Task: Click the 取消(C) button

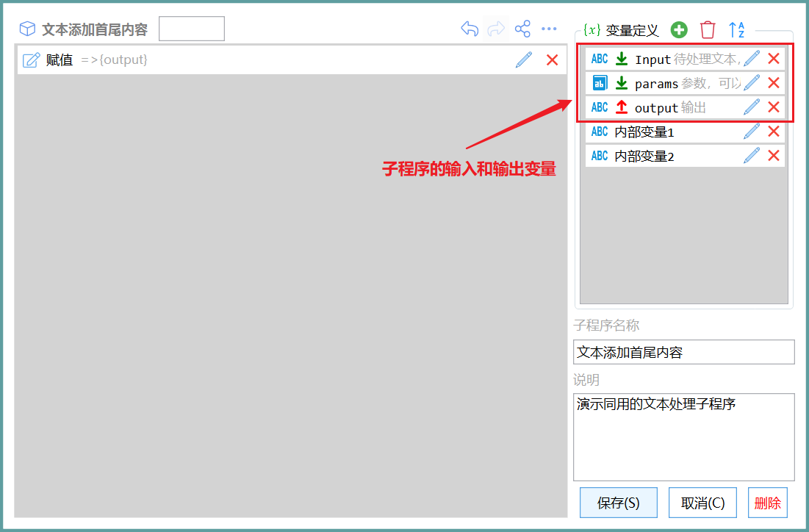Action: pos(702,503)
